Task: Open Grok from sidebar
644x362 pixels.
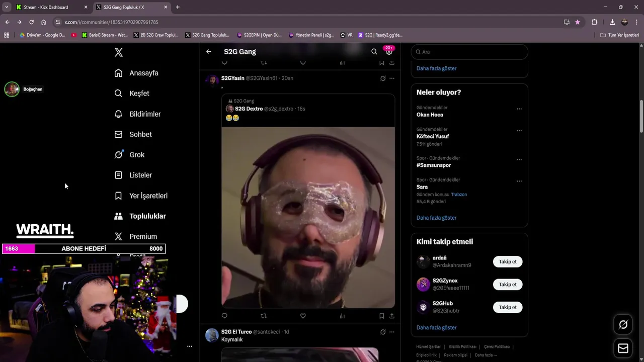Action: tap(129, 155)
